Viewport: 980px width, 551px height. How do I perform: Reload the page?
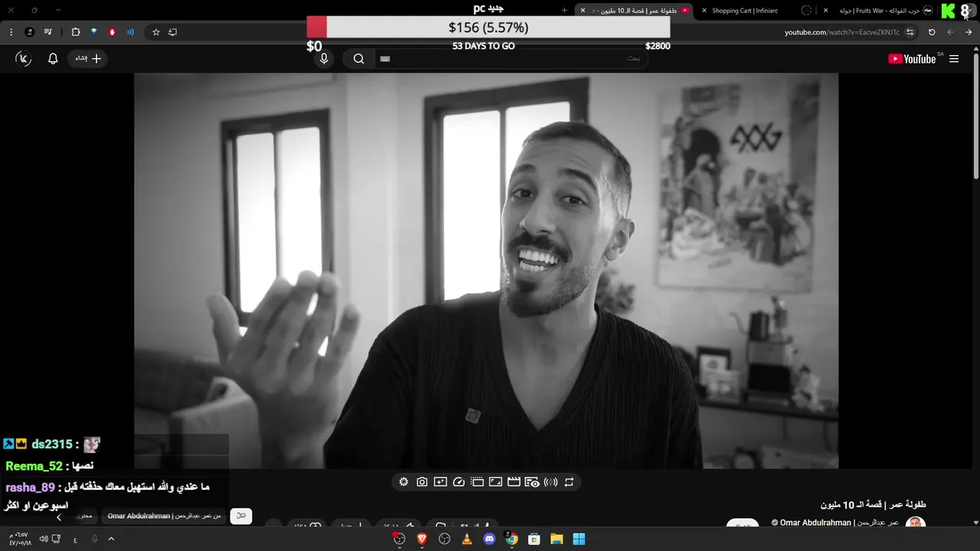pos(932,32)
